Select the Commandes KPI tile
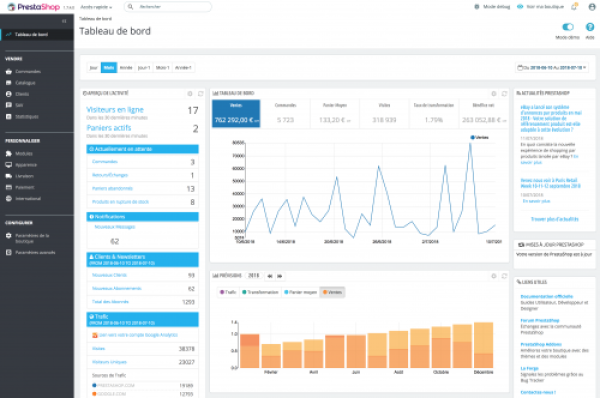600x398 pixels. [x=285, y=113]
